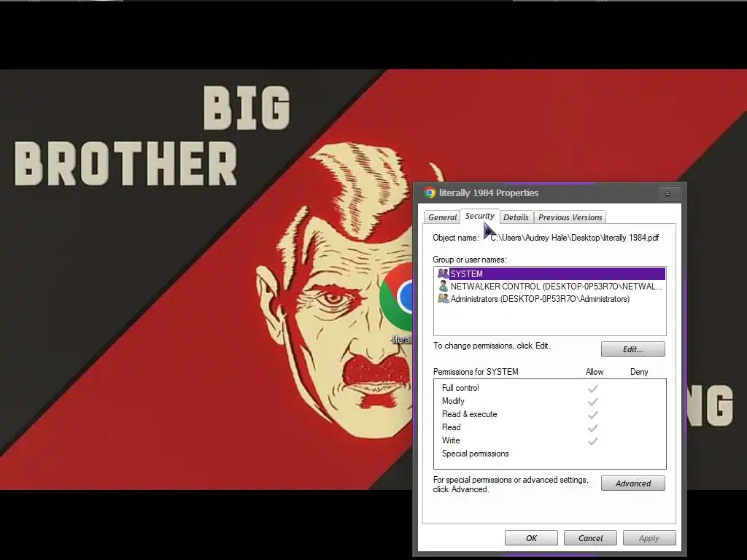
Task: Click the Modify permission label
Action: 453,401
